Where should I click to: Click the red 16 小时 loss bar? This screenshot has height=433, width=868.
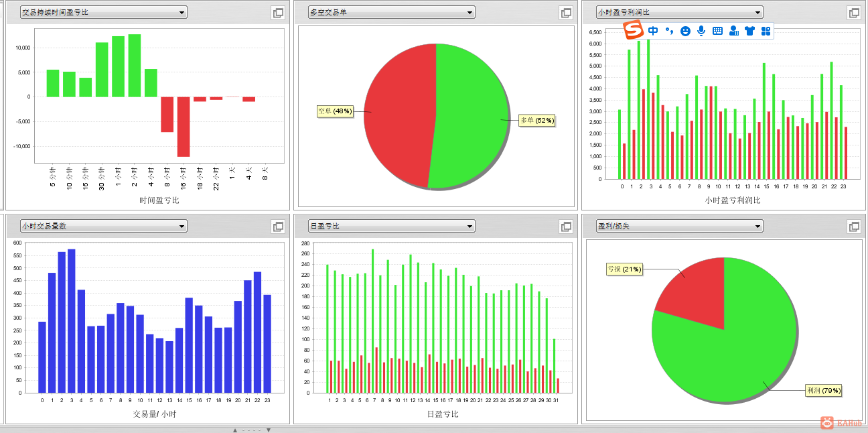point(184,127)
